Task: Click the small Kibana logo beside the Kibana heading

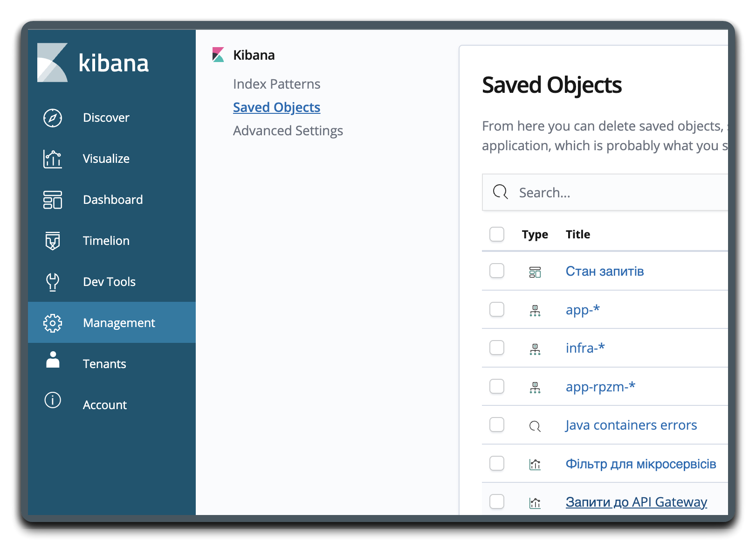Action: point(218,55)
